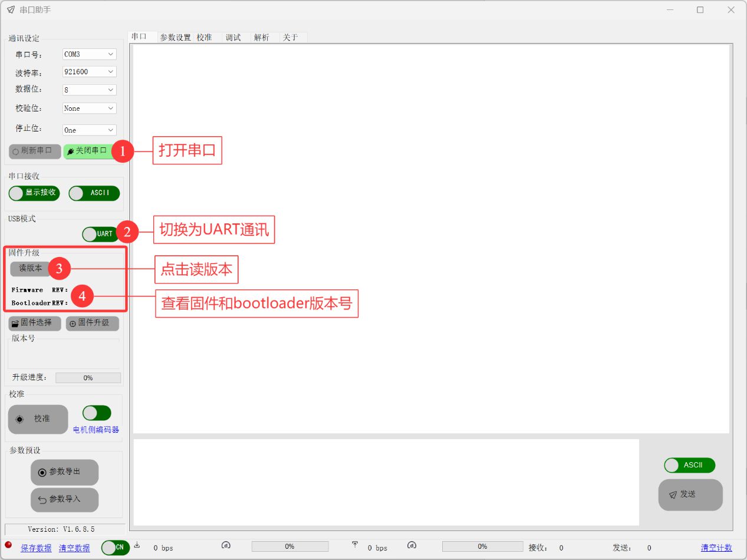The height and width of the screenshot is (560, 747).
Task: Toggle the CN language switch in the status bar
Action: coord(115,548)
